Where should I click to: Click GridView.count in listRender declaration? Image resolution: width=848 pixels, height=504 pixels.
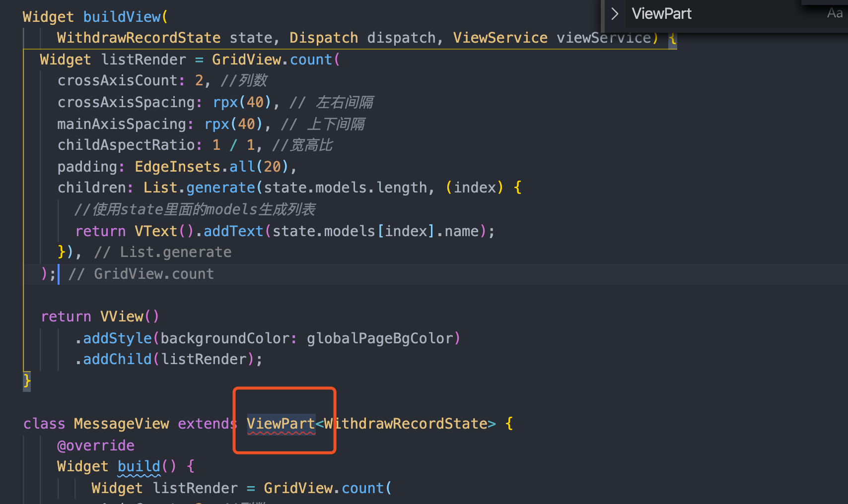click(x=272, y=60)
